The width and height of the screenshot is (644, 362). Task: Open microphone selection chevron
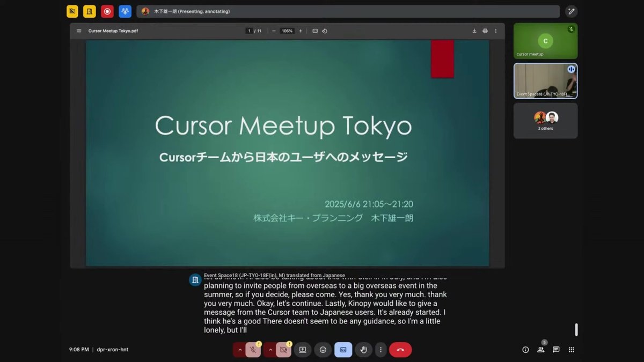[240, 349]
